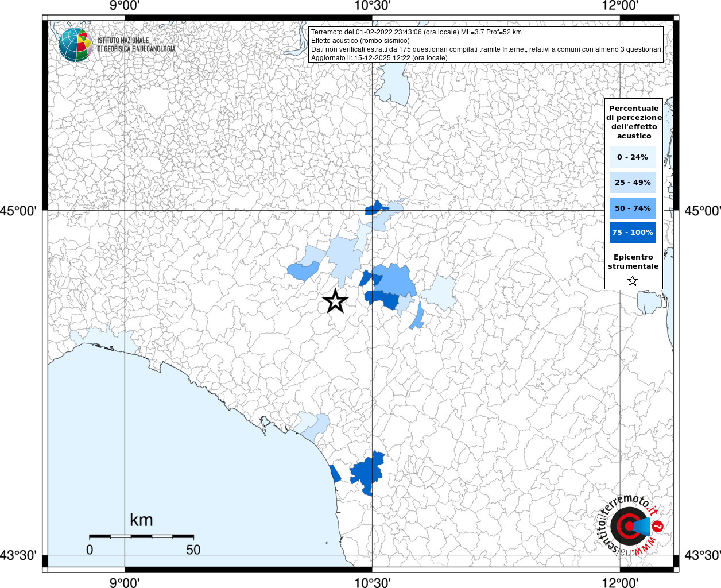The image size is (721, 588).
Task: Select the 75 - 100% legend swatch
Action: point(632,233)
